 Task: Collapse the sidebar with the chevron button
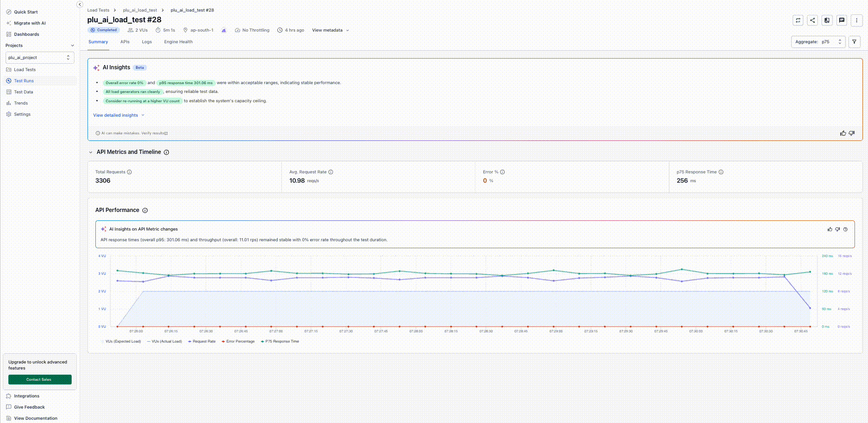pos(80,5)
